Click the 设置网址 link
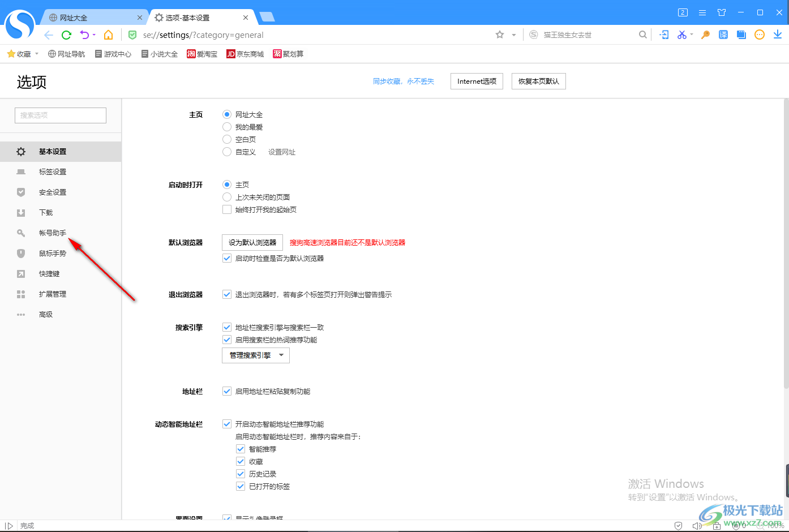The width and height of the screenshot is (789, 532). click(x=282, y=152)
